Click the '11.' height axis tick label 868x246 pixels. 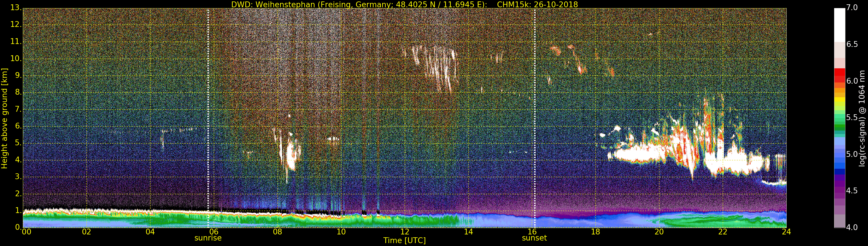[16, 41]
